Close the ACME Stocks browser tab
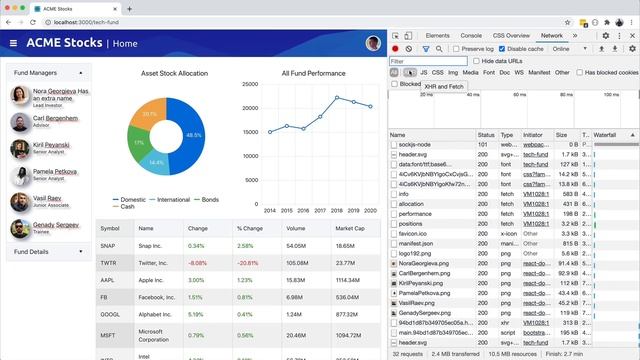Screen dimensions: 640x360 click(115, 9)
